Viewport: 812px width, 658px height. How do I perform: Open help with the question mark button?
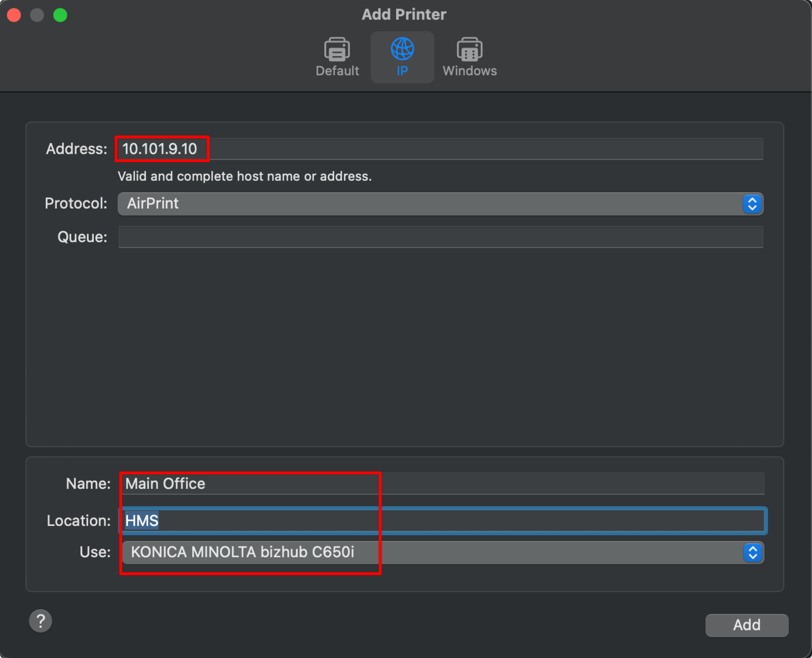coord(41,621)
